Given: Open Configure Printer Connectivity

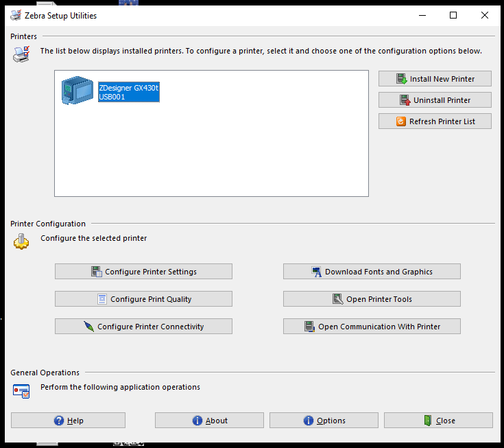Looking at the screenshot, I should (x=143, y=327).
